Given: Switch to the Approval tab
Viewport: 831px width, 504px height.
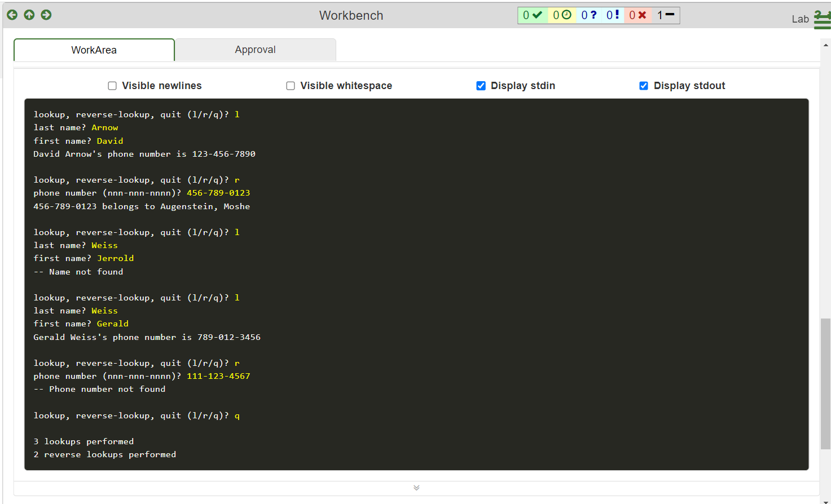Looking at the screenshot, I should click(255, 50).
